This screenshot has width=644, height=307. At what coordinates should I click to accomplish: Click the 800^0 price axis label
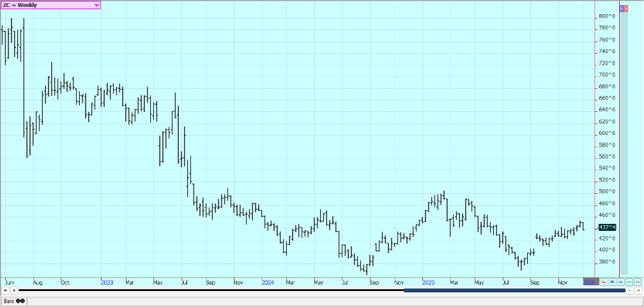[607, 16]
